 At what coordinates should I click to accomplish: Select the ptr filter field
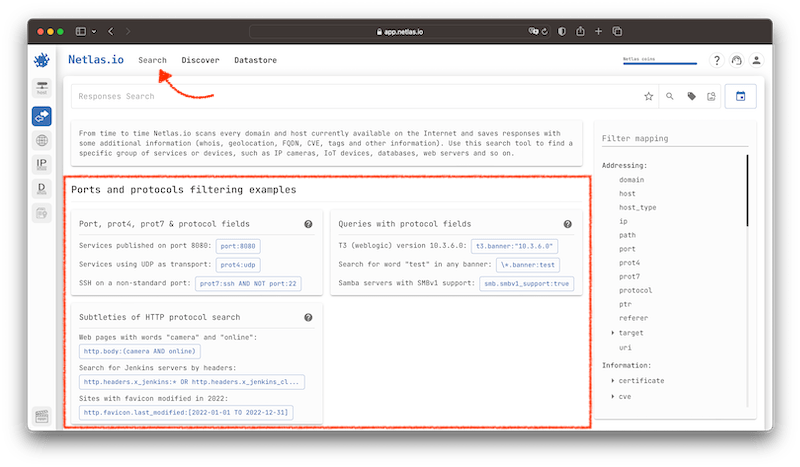[625, 304]
